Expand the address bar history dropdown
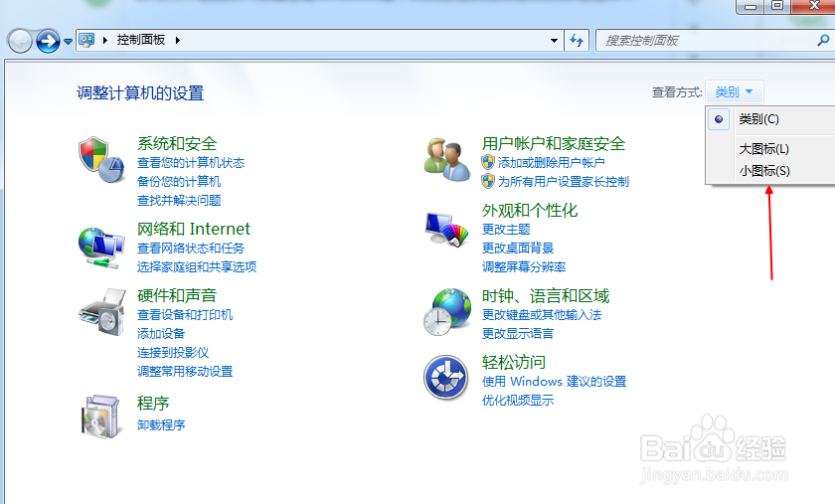Screen dimensions: 835x504 (x=554, y=40)
